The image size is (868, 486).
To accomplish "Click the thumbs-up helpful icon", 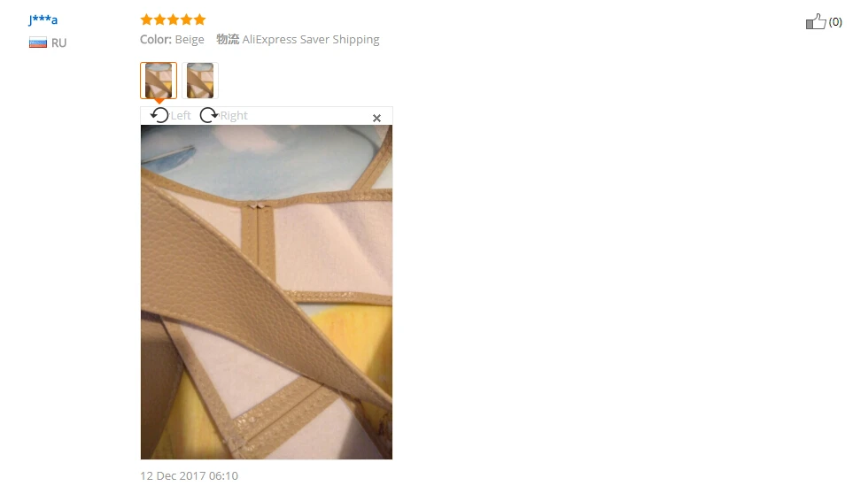I will pos(816,21).
